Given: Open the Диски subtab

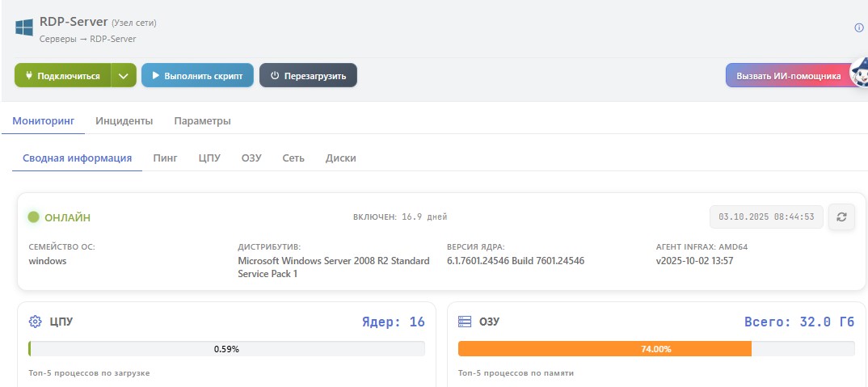Looking at the screenshot, I should tap(340, 158).
